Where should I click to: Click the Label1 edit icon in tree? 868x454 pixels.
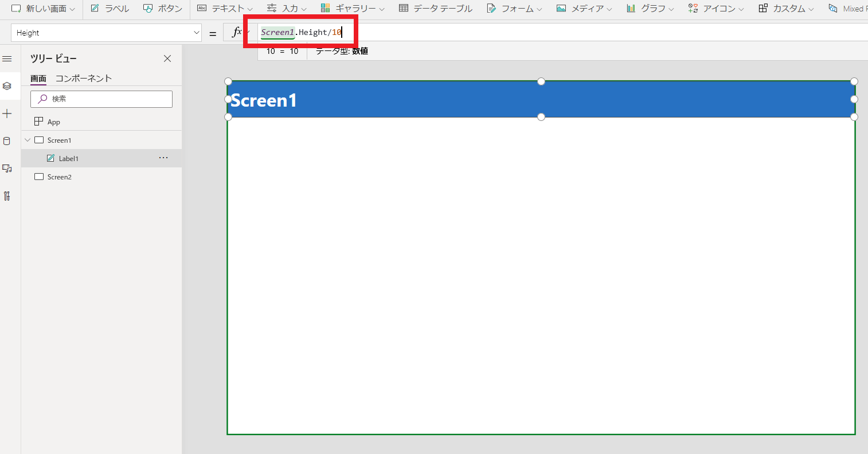pos(51,158)
